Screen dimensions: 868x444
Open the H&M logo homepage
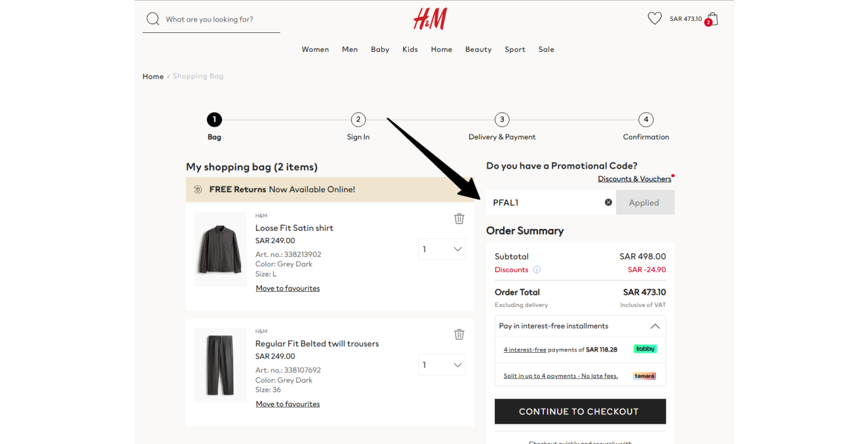click(x=430, y=18)
